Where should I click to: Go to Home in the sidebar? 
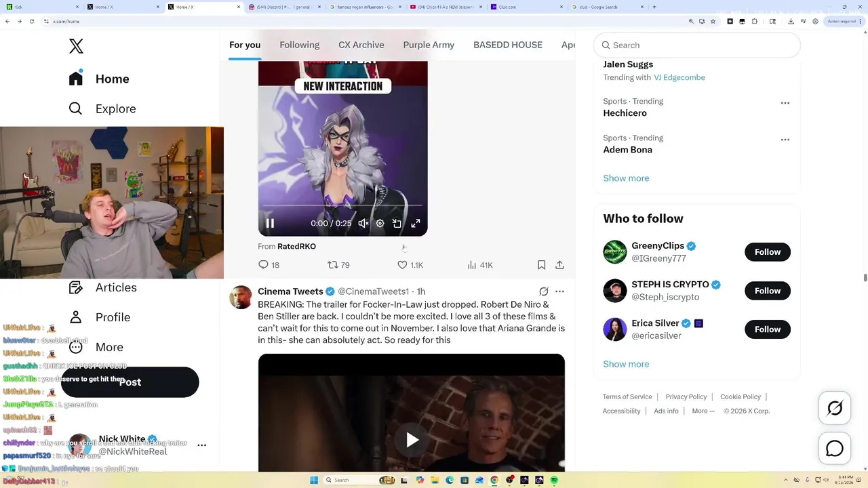coord(99,79)
